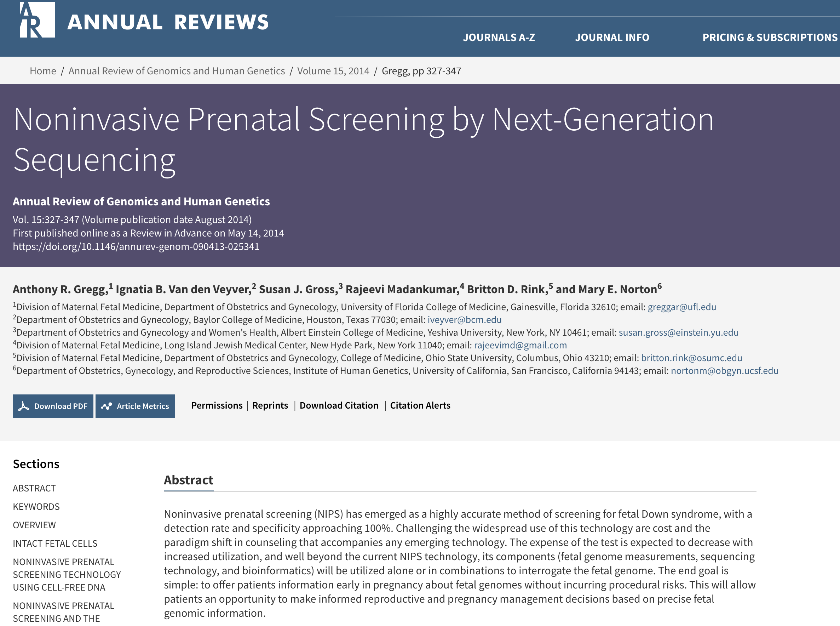Click the Annual Reviews AR logo icon

[x=37, y=20]
